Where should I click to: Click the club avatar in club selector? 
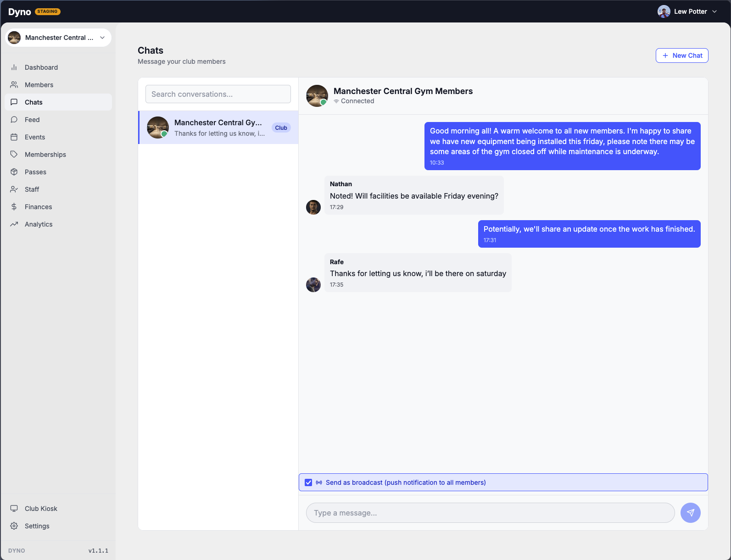[x=14, y=38]
